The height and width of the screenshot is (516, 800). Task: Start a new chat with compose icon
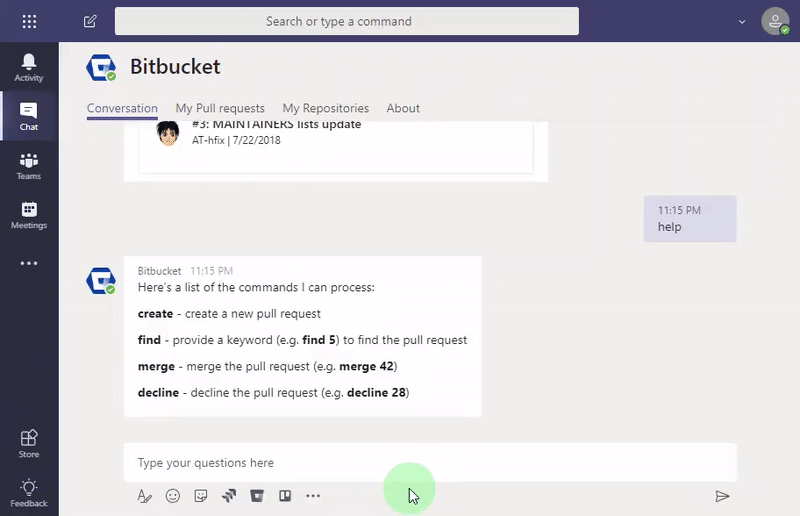click(90, 21)
